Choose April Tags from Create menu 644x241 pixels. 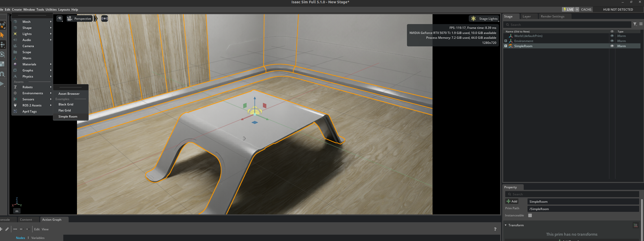point(32,111)
